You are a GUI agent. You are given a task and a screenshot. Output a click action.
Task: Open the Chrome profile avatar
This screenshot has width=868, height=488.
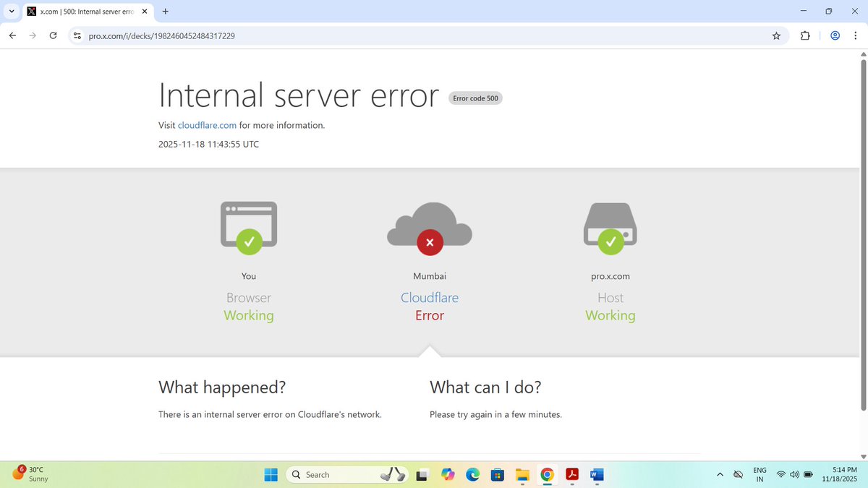coord(835,35)
